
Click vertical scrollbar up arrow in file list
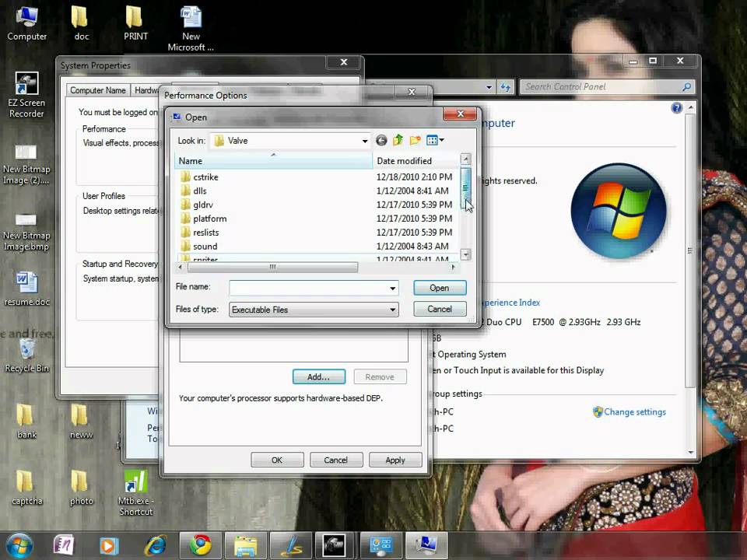tap(465, 159)
